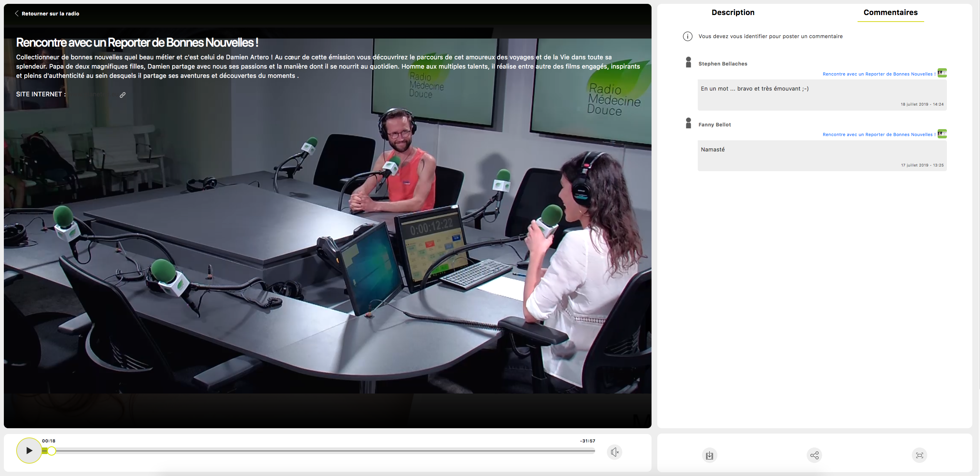Click episode thumbnail in Fanny Bellot comment
Screen dimensions: 980x476
(942, 134)
